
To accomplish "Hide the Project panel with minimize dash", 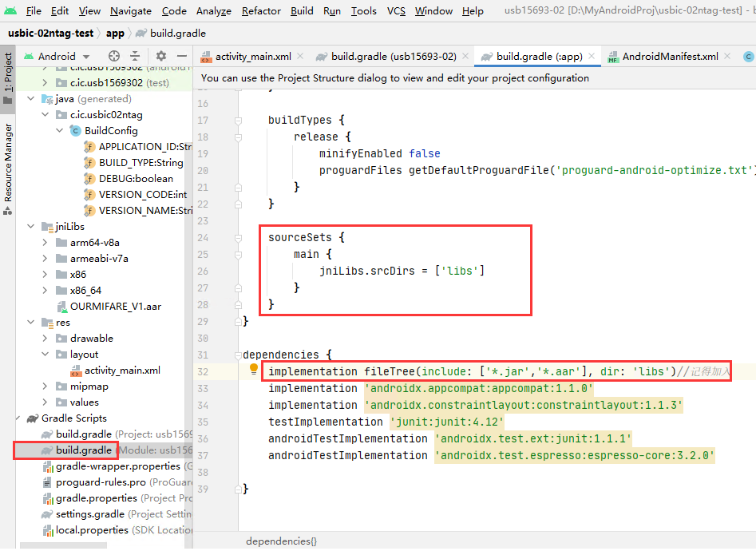I will [182, 56].
